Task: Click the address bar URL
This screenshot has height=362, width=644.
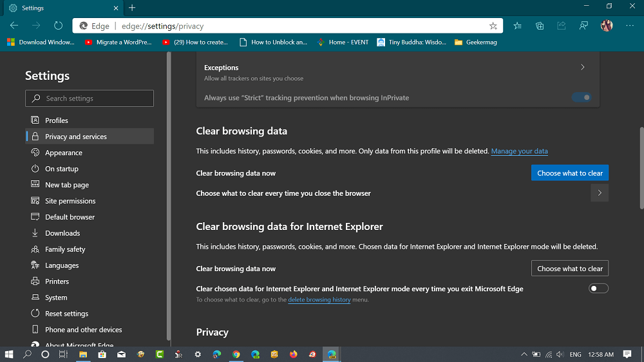Action: 163,26
